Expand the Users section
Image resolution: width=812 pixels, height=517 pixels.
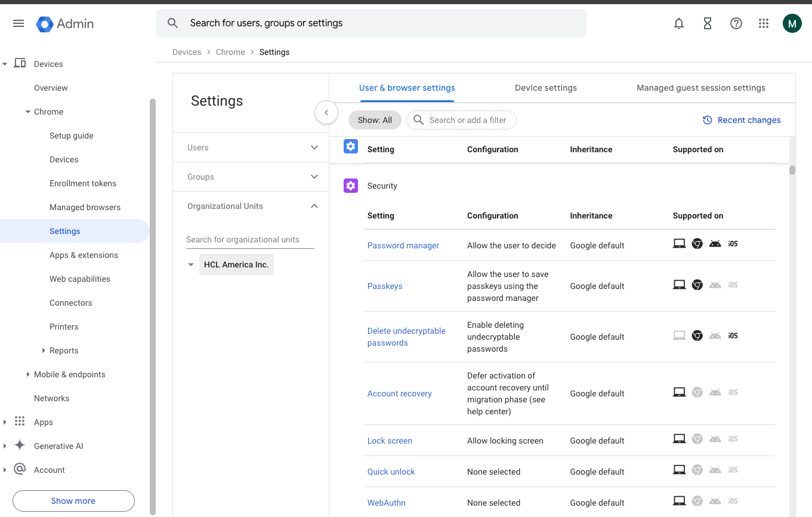[x=314, y=147]
